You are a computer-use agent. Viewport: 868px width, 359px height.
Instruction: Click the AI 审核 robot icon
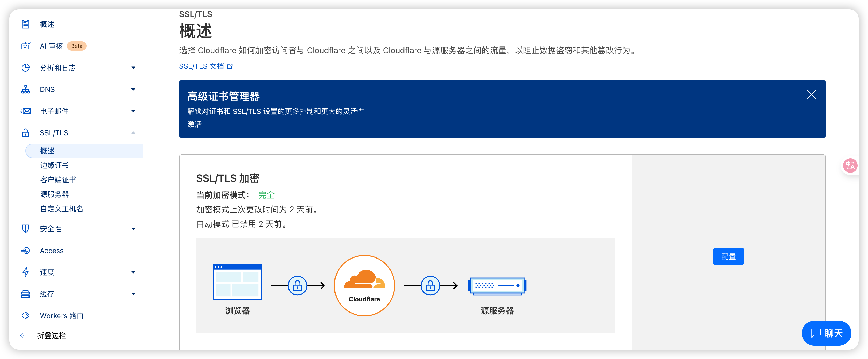pyautogui.click(x=26, y=46)
